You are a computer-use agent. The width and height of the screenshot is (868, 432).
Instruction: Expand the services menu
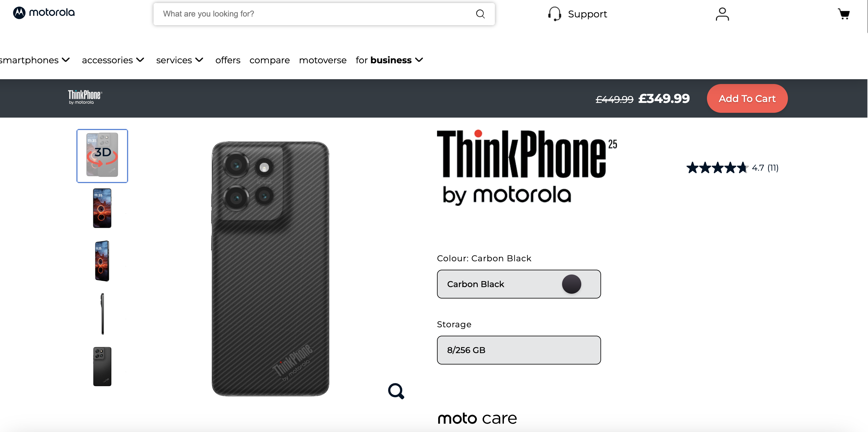click(x=180, y=60)
